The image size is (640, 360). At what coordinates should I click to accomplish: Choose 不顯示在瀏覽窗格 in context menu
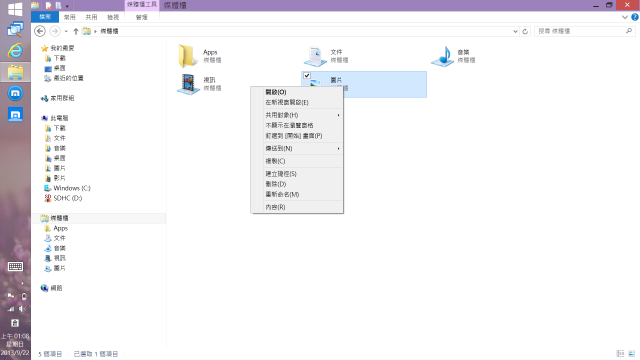297,125
